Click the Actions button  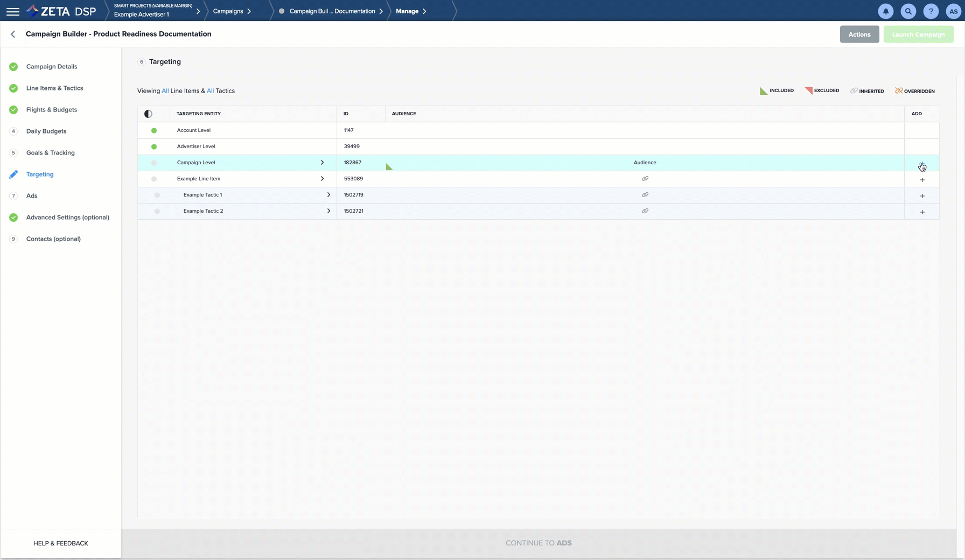[859, 34]
